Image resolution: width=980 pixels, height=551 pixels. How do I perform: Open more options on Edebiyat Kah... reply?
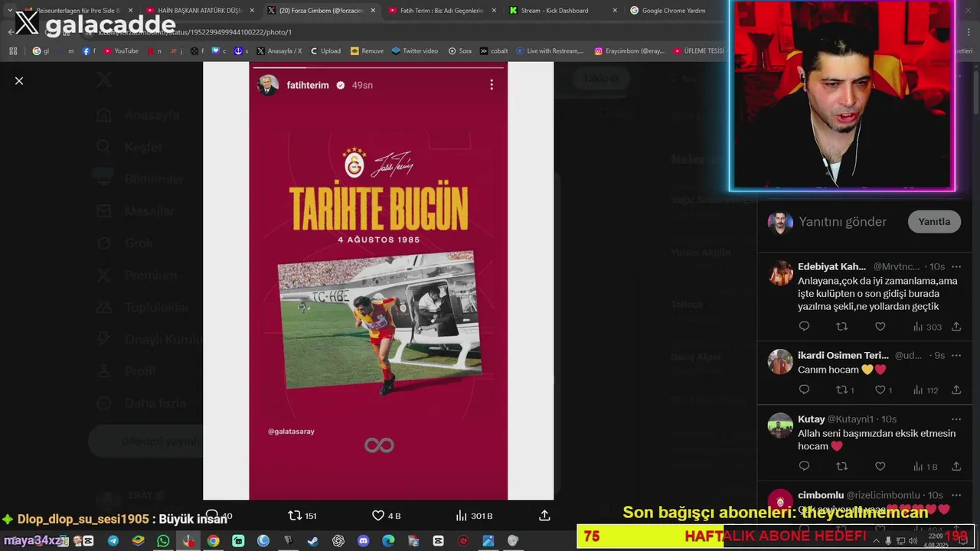point(956,266)
